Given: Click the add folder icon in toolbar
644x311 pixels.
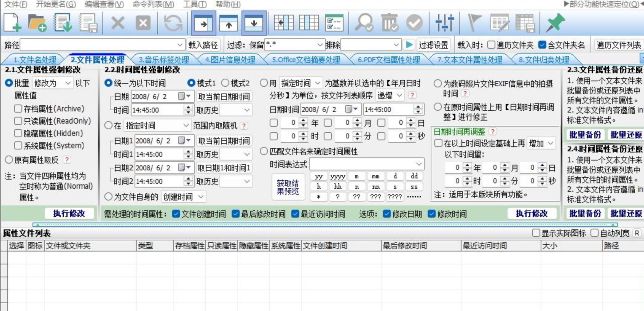Looking at the screenshot, I should pos(37,23).
